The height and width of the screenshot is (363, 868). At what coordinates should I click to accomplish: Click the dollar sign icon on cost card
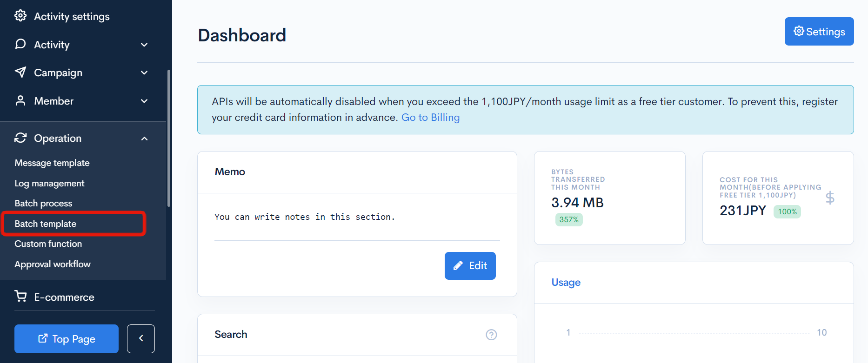click(x=831, y=198)
